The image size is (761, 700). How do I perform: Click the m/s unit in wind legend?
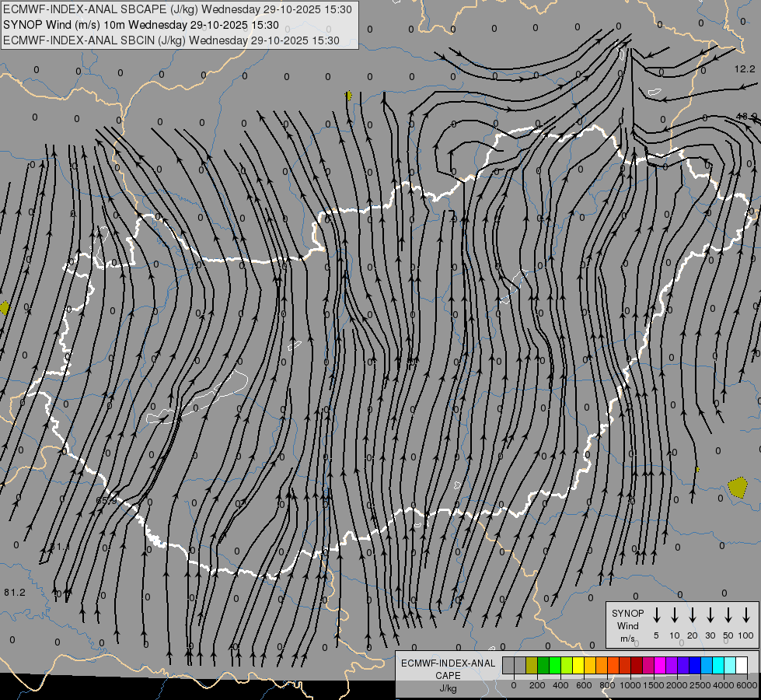pos(627,639)
